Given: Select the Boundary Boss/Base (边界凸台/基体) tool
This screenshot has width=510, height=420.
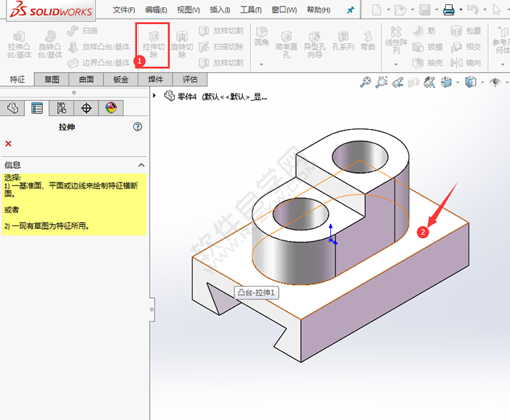Looking at the screenshot, I should click(99, 63).
